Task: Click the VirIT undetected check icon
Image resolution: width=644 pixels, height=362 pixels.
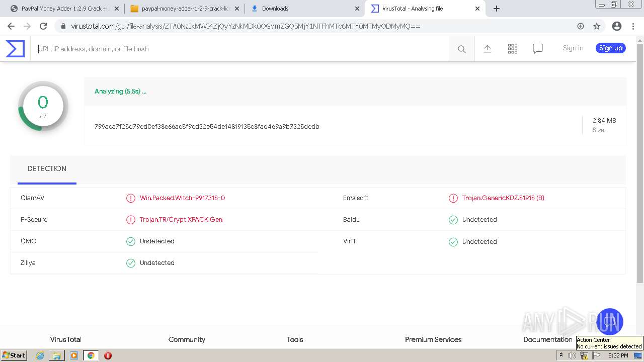Action: 453,242
